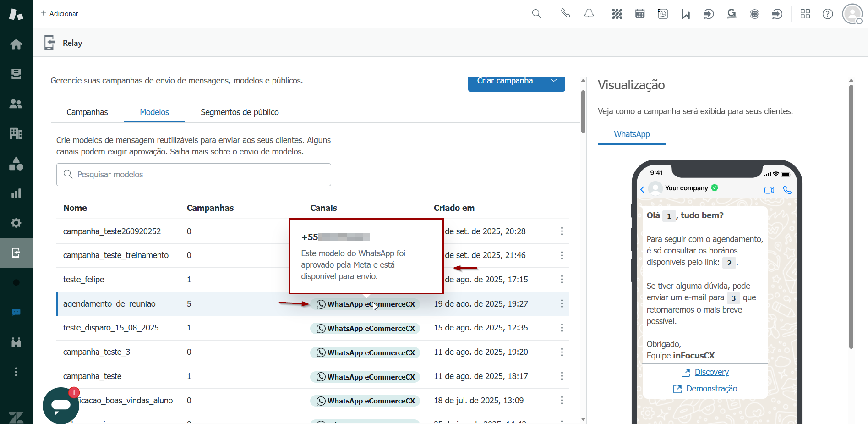Open the notifications bell

589,14
